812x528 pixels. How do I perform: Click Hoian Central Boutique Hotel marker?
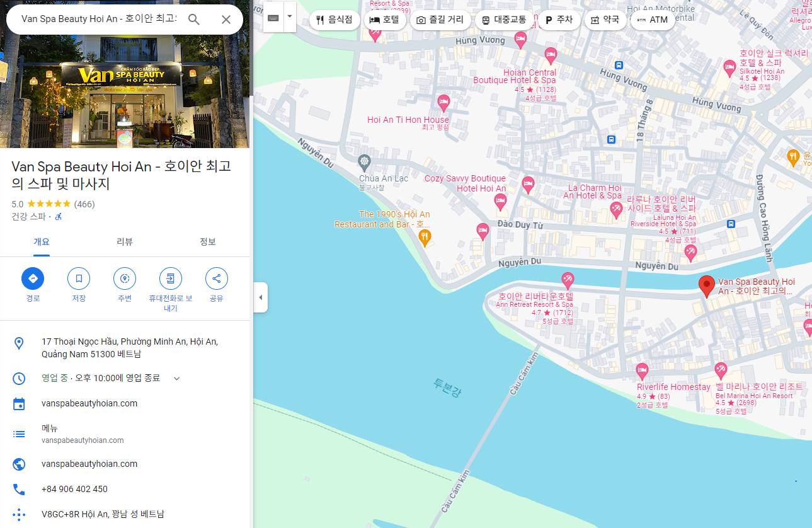(x=551, y=55)
